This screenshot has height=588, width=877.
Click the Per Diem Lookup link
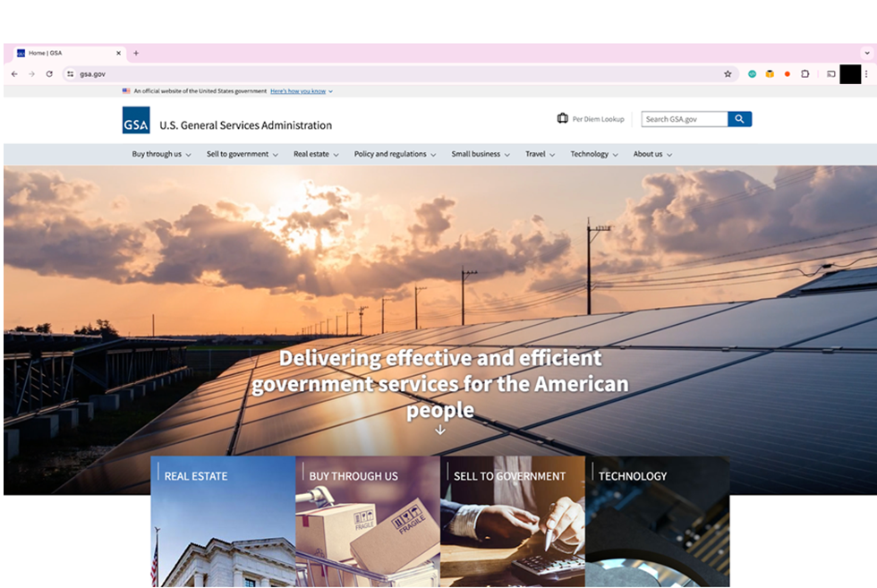click(x=598, y=119)
